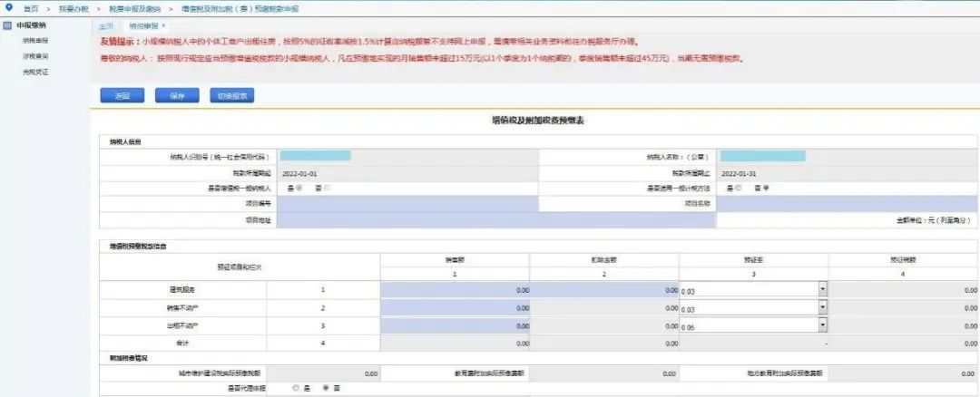Viewport: 980px width, 397px height.
Task: Click the 销售不动产 row label
Action: pyautogui.click(x=182, y=308)
